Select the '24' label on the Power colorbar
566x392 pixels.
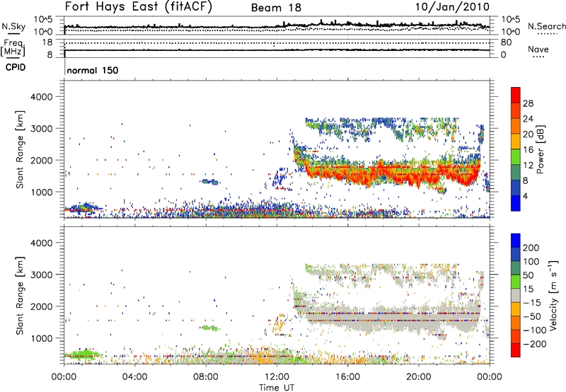tap(528, 119)
